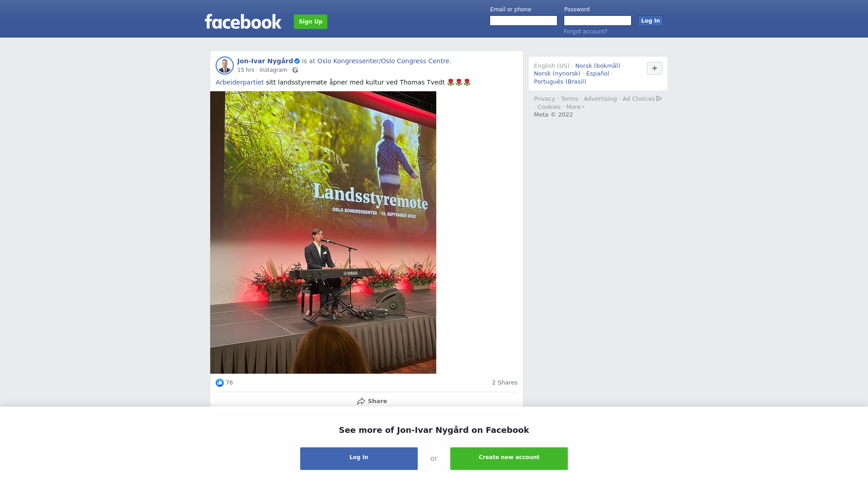Viewport: 868px width, 488px height.
Task: Click the green Sign Up button
Action: tap(311, 22)
